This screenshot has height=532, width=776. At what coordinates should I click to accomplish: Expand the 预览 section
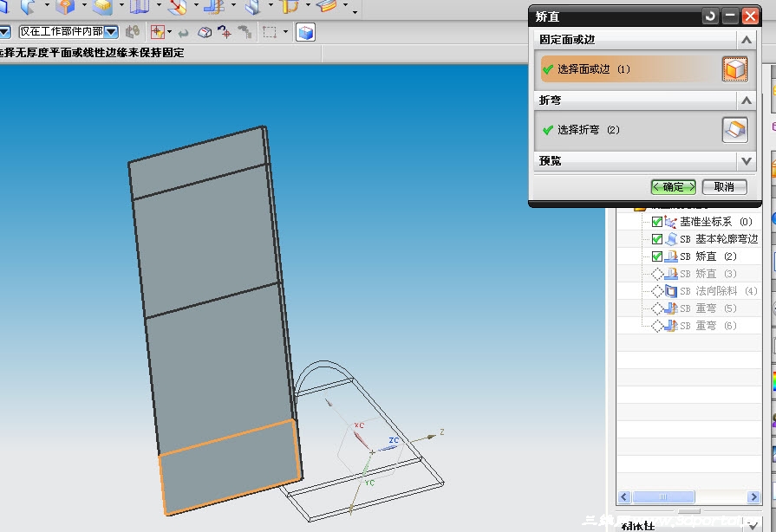coord(747,161)
